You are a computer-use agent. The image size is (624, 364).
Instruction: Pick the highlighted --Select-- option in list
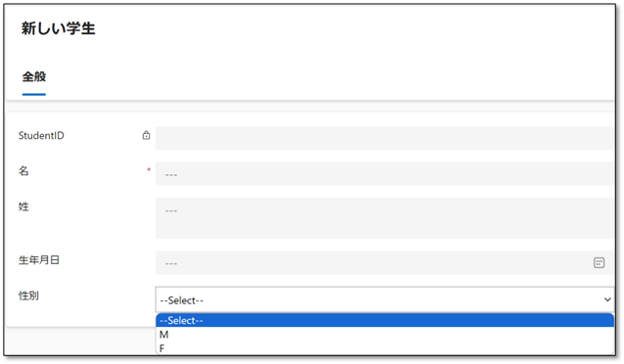[x=384, y=320]
